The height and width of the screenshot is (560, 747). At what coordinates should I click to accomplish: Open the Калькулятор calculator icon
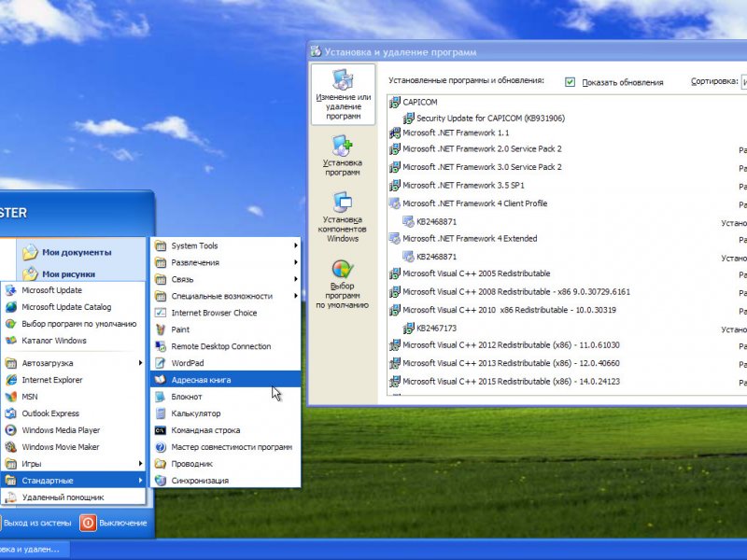pyautogui.click(x=161, y=413)
